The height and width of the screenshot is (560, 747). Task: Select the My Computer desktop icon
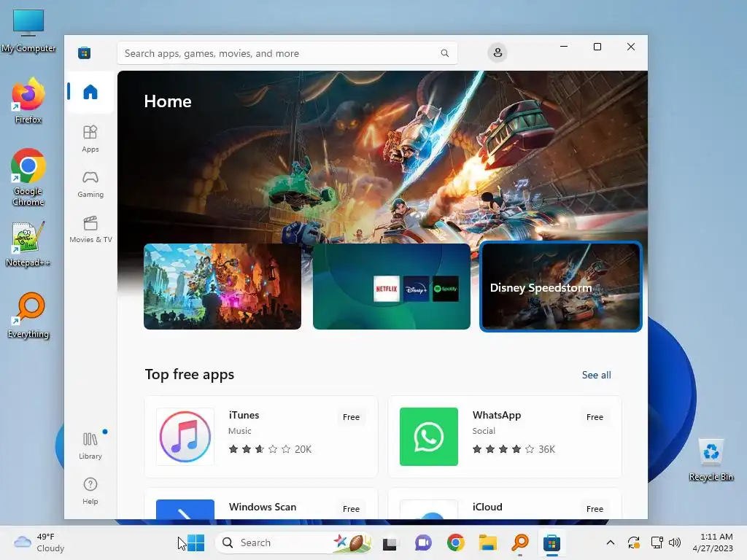[x=28, y=31]
